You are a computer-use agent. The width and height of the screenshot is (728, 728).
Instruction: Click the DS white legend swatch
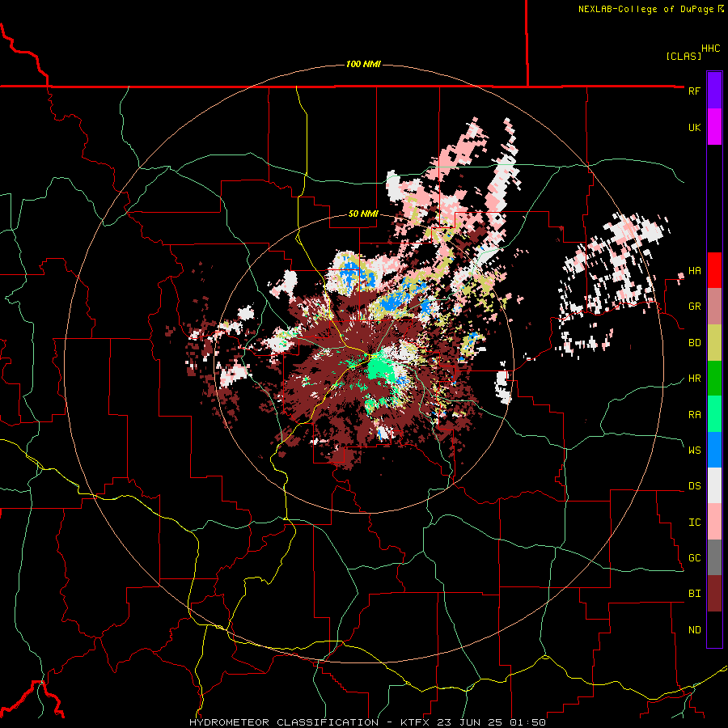coord(714,485)
